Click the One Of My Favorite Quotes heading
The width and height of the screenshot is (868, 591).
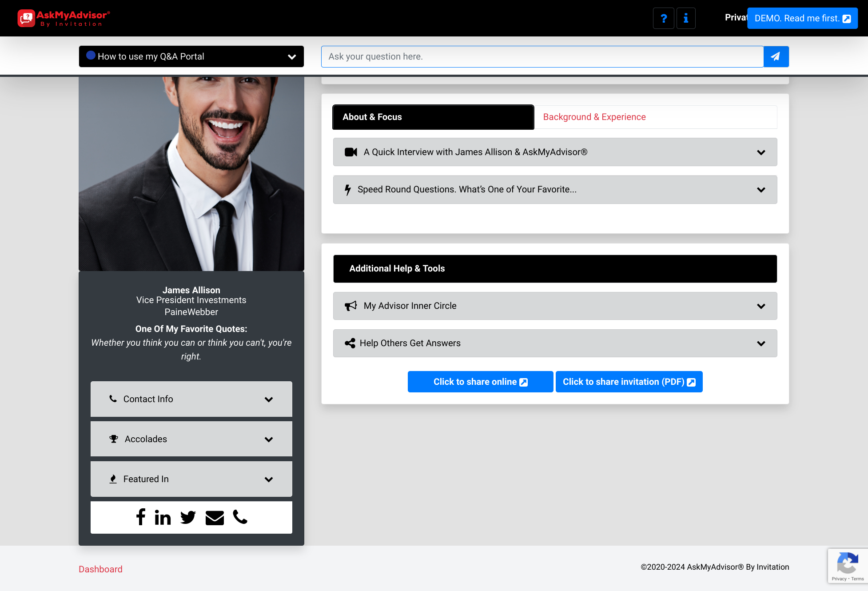click(191, 329)
